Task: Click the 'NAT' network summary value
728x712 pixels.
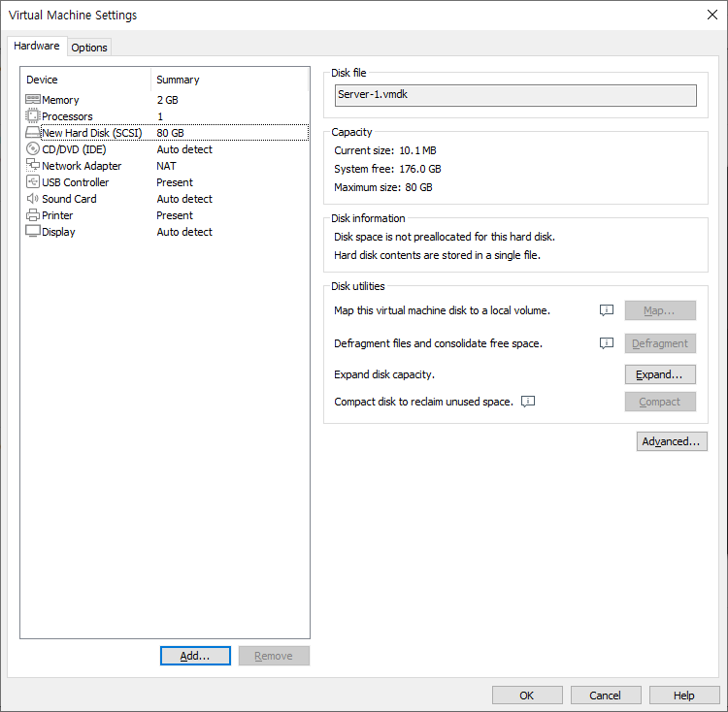Action: click(166, 166)
